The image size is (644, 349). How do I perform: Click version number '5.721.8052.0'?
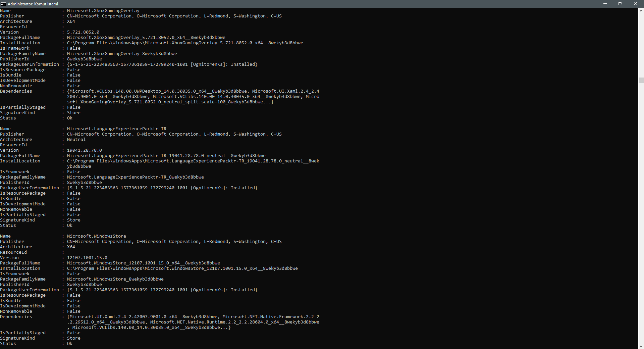click(x=83, y=32)
